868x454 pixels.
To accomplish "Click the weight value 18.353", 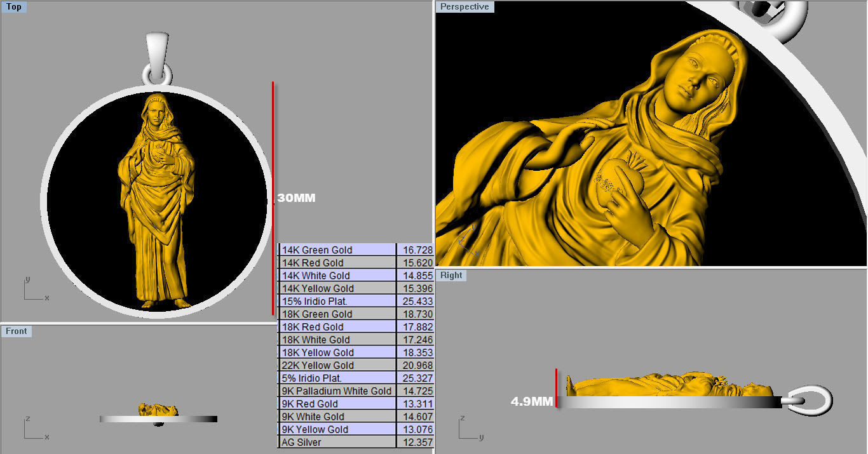I will point(417,352).
